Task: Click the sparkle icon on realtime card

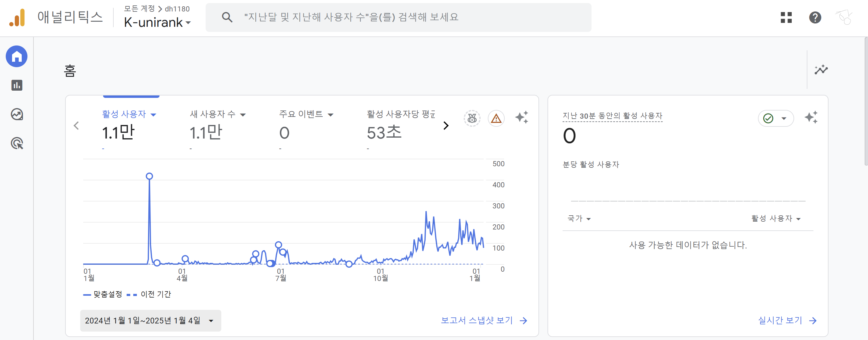Action: click(x=811, y=117)
